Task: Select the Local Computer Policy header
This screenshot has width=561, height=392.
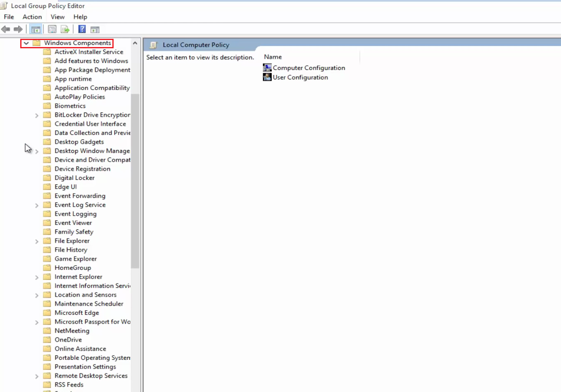Action: tap(196, 45)
